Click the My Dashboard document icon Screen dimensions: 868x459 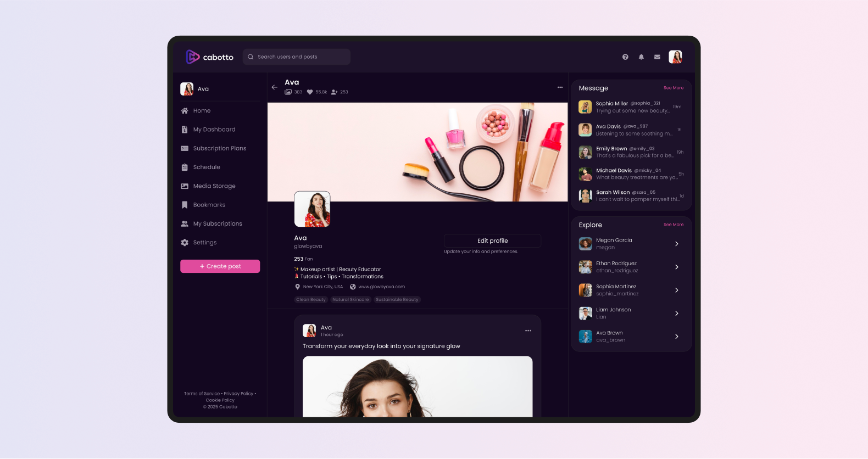click(x=185, y=130)
